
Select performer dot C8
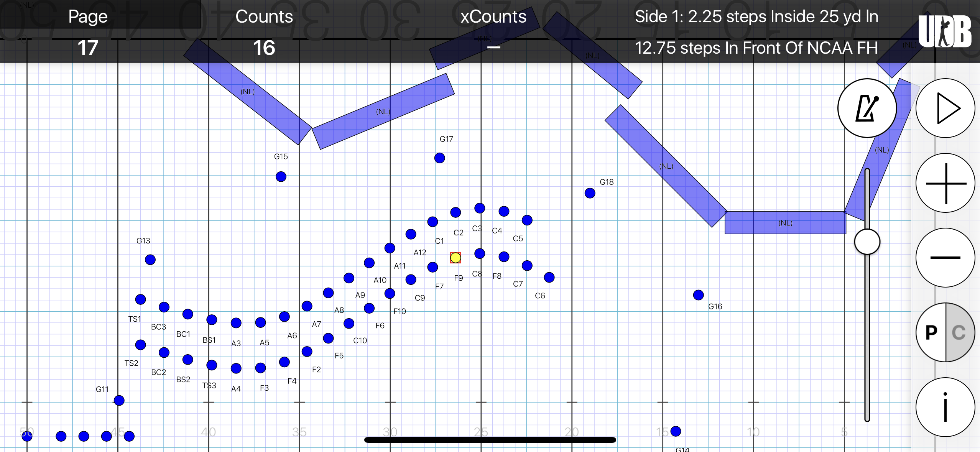480,253
